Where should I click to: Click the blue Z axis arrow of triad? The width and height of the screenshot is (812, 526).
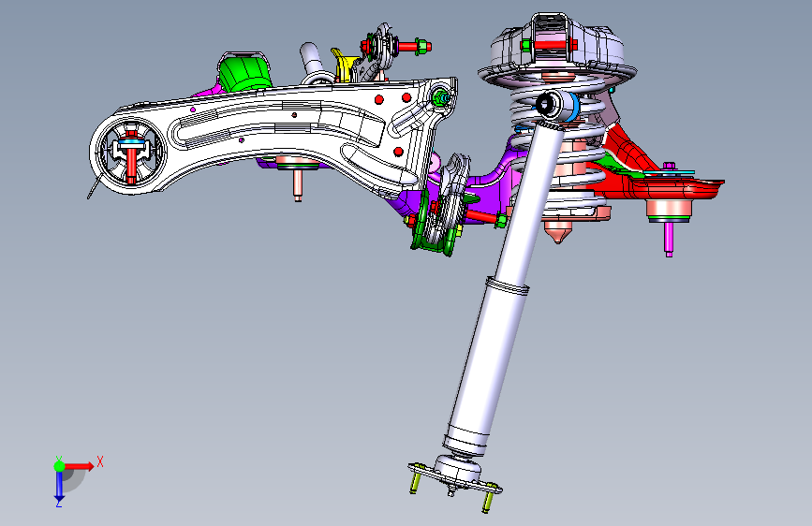[x=59, y=486]
